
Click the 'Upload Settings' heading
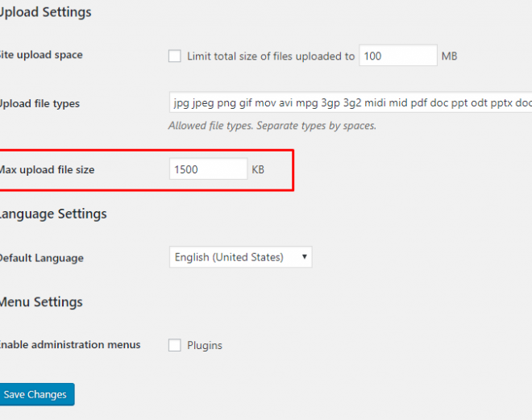45,12
